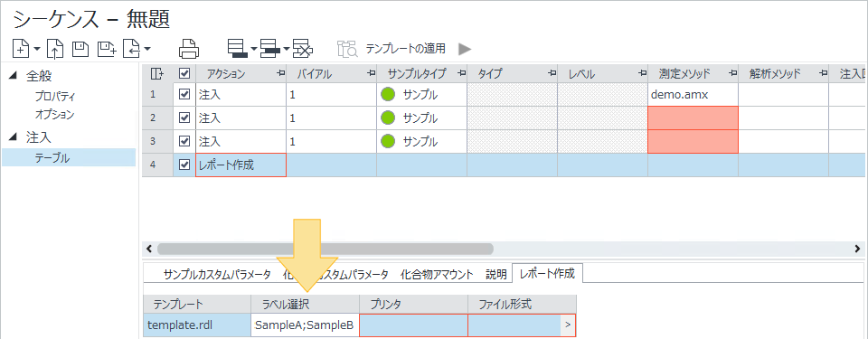Select the row 4 number header
This screenshot has height=339, width=868.
click(157, 165)
